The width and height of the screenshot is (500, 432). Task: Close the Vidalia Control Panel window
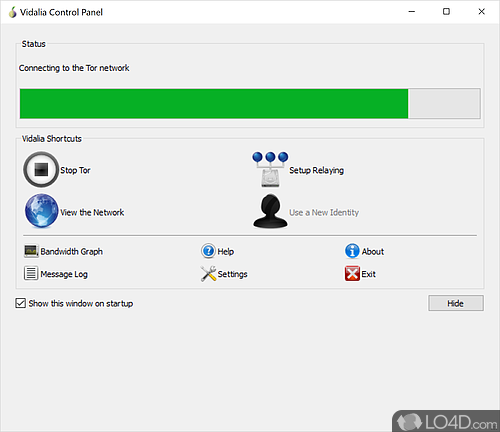tap(481, 12)
